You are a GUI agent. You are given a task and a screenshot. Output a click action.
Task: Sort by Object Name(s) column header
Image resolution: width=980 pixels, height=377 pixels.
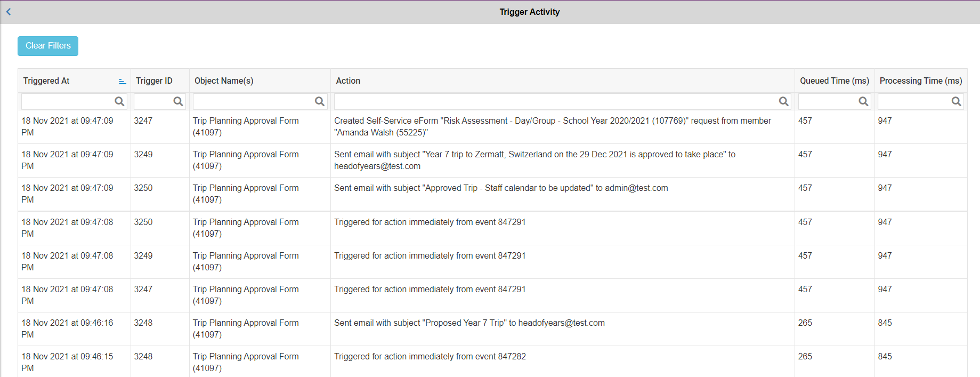pyautogui.click(x=224, y=81)
